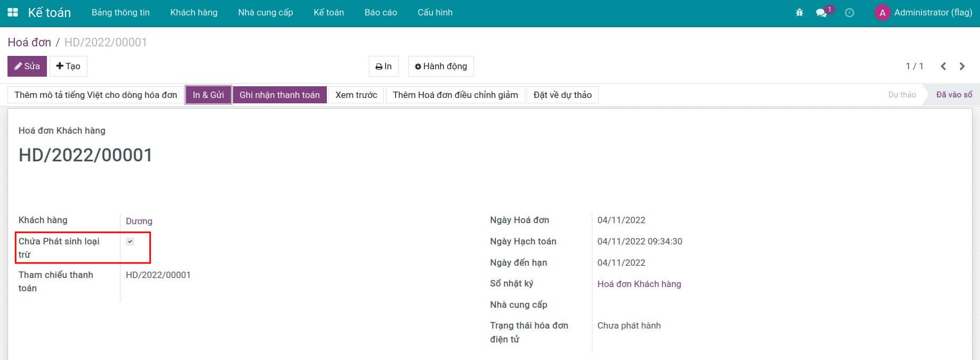Viewport: 980px width, 360px height.
Task: Toggle Chứa Phát sinh loại trừ checkbox
Action: coord(130,241)
